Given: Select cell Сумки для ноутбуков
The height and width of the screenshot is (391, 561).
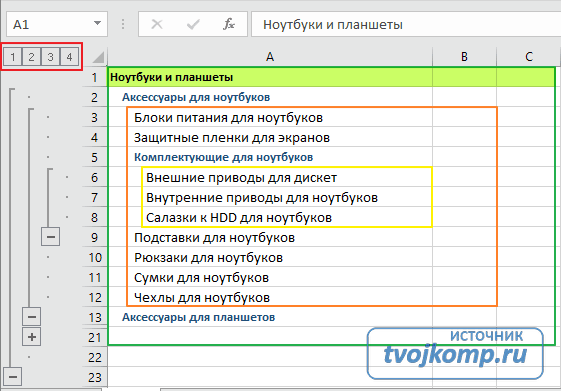Looking at the screenshot, I should click(x=270, y=277).
